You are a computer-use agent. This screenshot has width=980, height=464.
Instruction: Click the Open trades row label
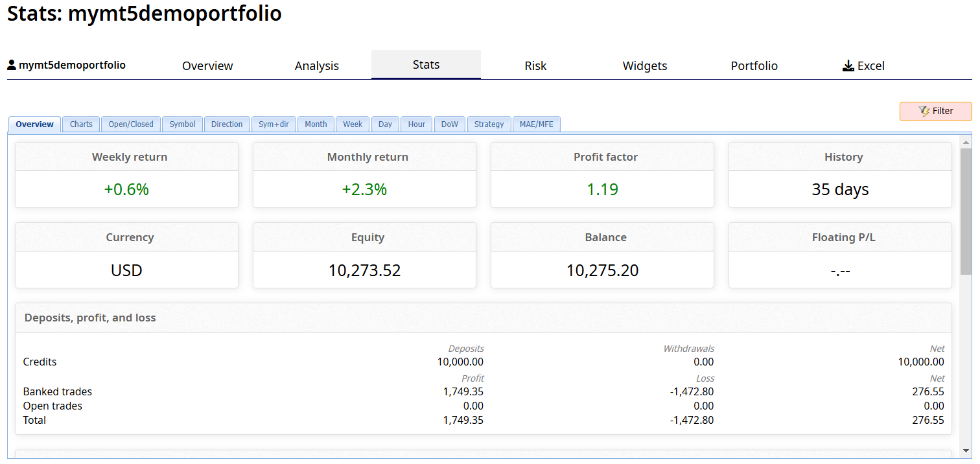tap(52, 406)
